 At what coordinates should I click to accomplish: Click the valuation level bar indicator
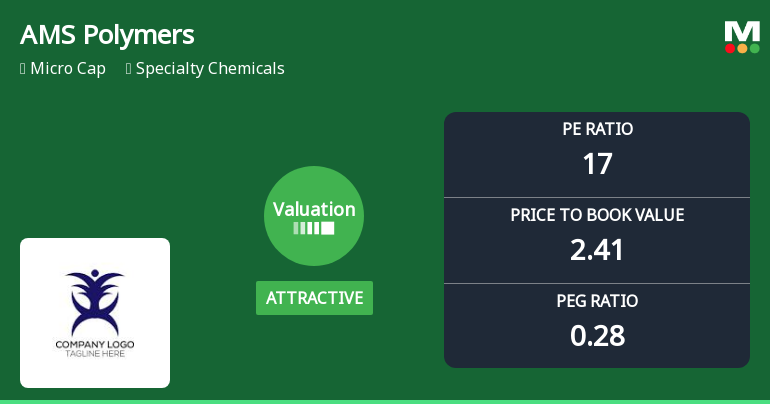click(314, 228)
